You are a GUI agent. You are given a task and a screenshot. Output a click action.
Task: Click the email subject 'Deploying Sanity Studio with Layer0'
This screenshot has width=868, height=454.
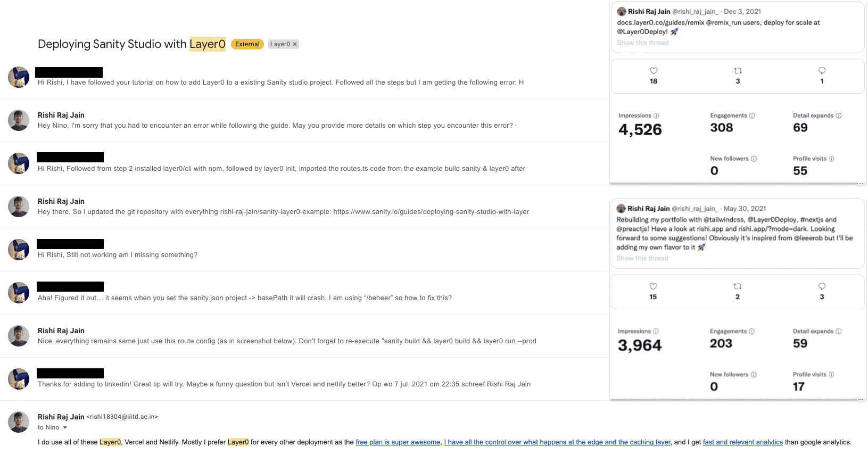pos(131,44)
